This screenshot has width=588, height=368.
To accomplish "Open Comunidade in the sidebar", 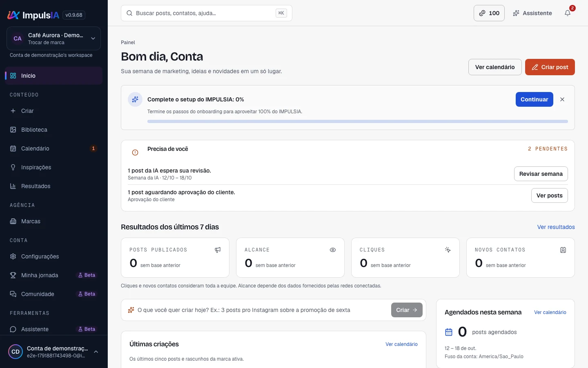I will tap(53, 294).
